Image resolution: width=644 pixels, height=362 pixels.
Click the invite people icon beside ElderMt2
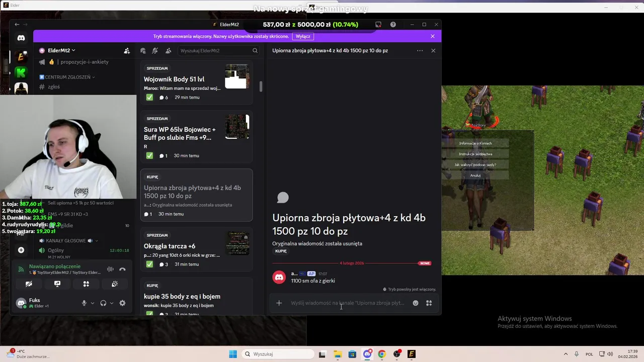(x=127, y=51)
